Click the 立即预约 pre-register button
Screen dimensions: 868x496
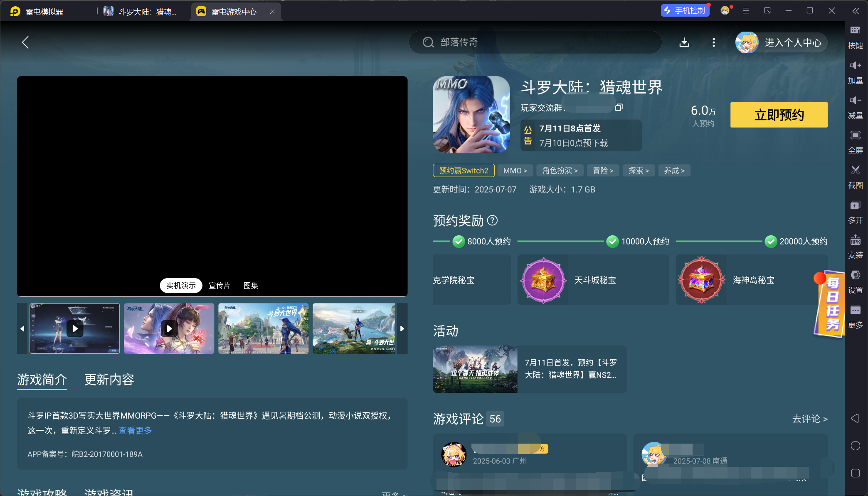pyautogui.click(x=779, y=115)
